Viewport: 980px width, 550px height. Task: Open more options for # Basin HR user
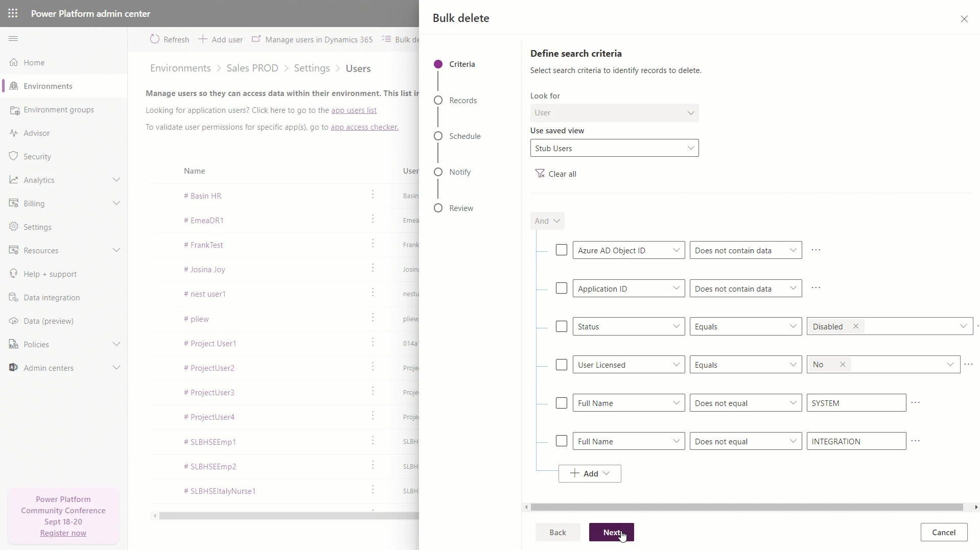373,195
